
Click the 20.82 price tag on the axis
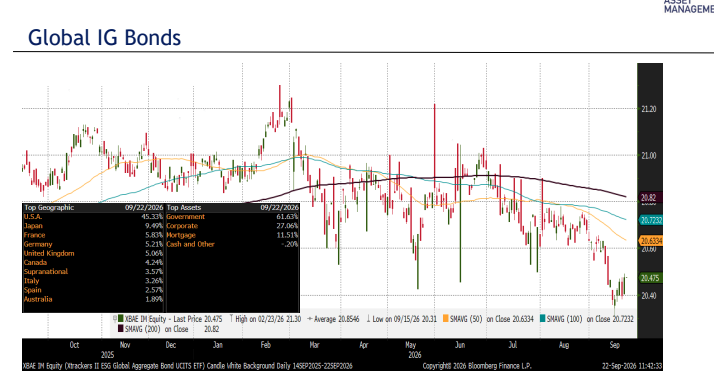point(649,198)
